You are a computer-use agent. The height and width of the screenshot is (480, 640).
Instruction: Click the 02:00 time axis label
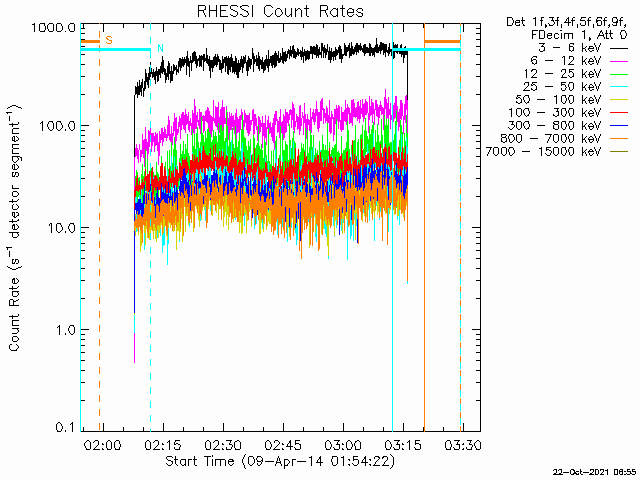(x=102, y=445)
